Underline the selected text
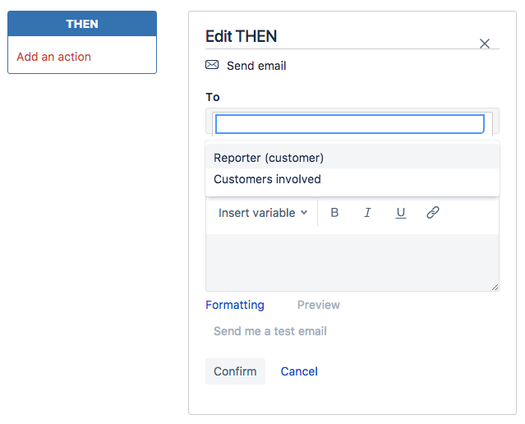The height and width of the screenshot is (424, 525). 400,213
